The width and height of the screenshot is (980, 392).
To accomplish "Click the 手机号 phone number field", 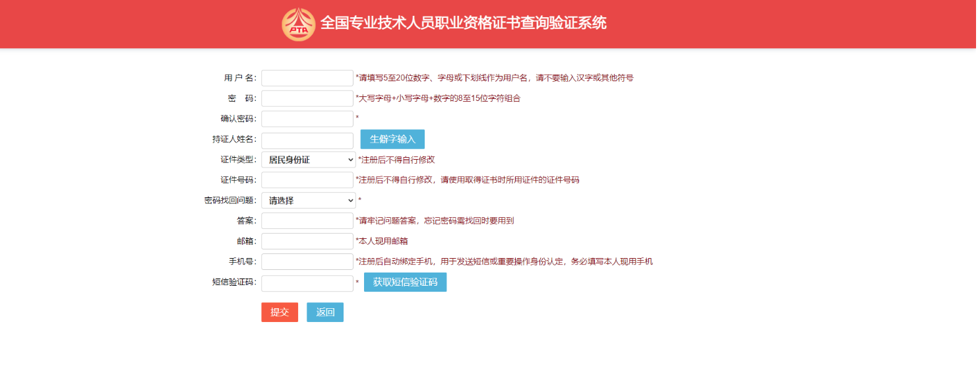I will [307, 261].
